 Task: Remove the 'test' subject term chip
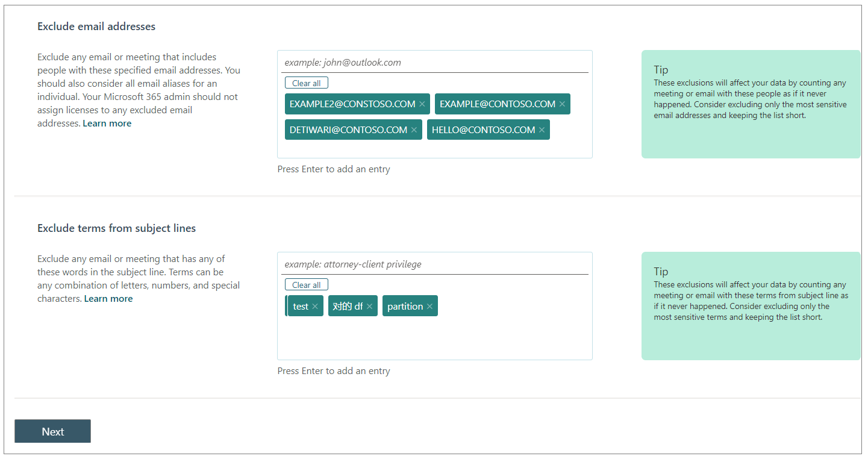(x=315, y=307)
